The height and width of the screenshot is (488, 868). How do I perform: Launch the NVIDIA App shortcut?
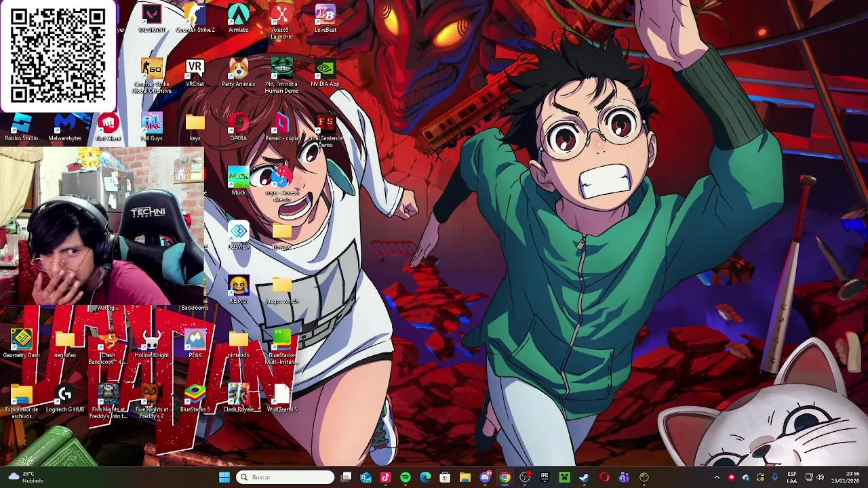click(x=325, y=73)
